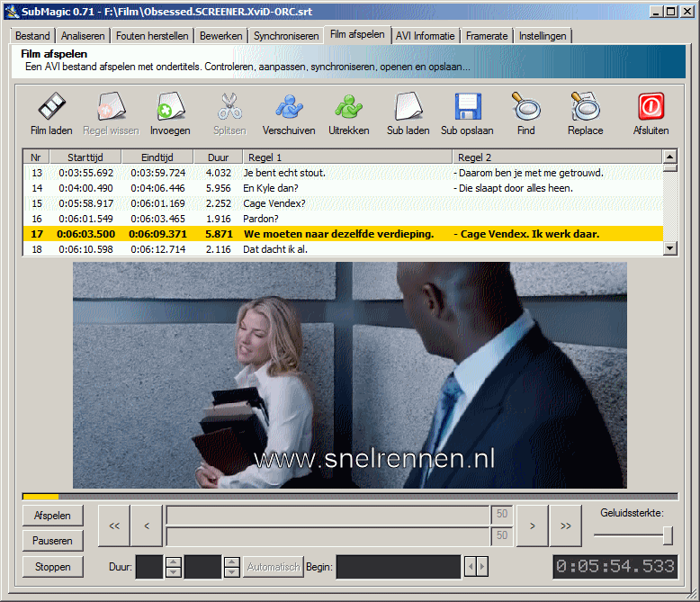
Task: Click the yellow film progress bar
Action: pyautogui.click(x=350, y=496)
